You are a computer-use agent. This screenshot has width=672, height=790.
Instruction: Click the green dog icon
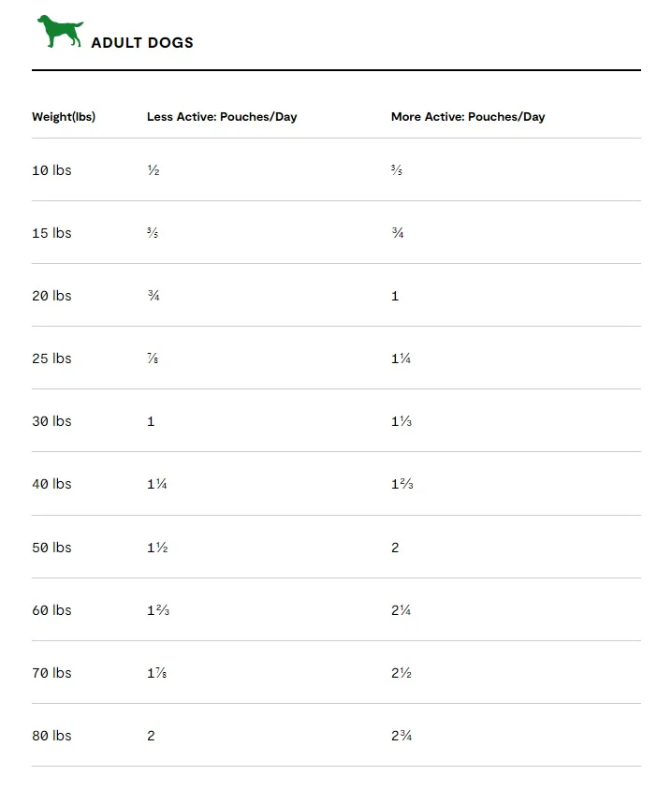click(x=60, y=31)
